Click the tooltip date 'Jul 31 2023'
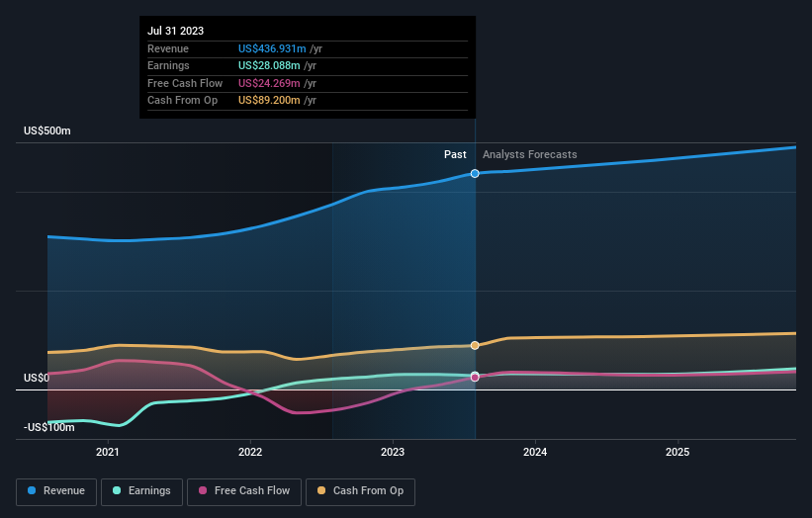812x518 pixels. [175, 31]
